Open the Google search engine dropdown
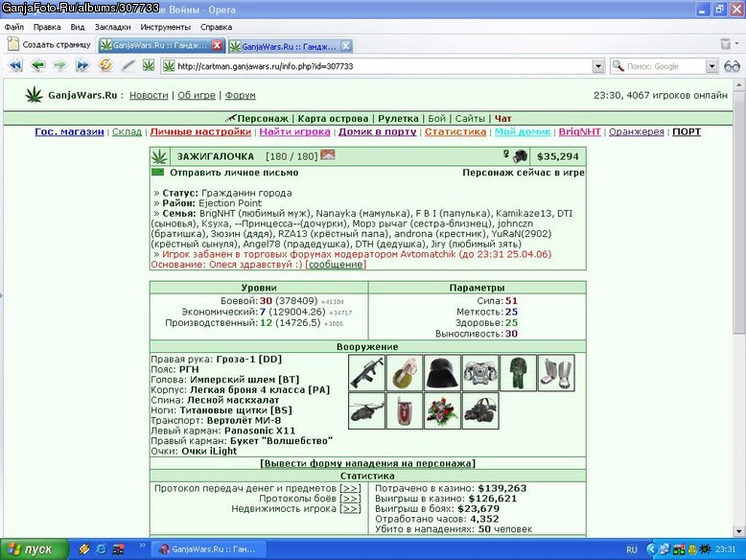The width and height of the screenshot is (746, 560). [711, 66]
